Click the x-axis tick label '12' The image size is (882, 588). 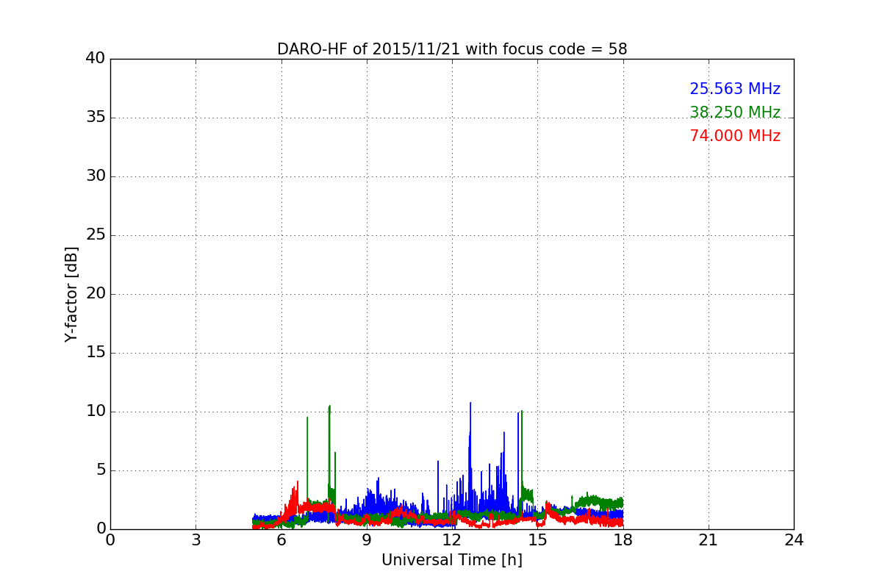[452, 539]
